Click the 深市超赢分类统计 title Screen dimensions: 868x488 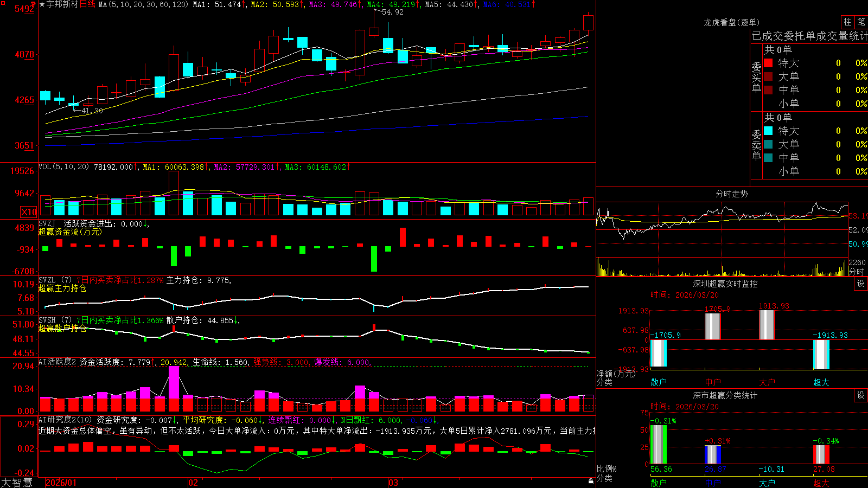(x=725, y=395)
